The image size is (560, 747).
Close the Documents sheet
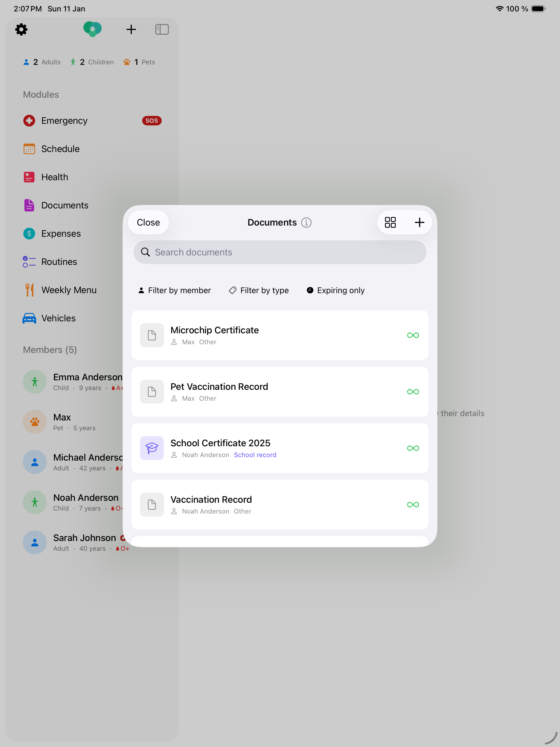click(x=148, y=222)
